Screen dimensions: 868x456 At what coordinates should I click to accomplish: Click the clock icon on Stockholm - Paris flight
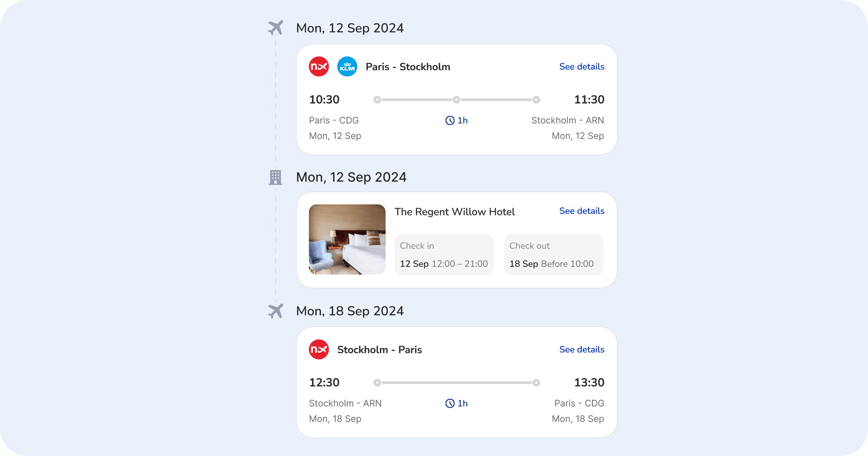point(450,404)
